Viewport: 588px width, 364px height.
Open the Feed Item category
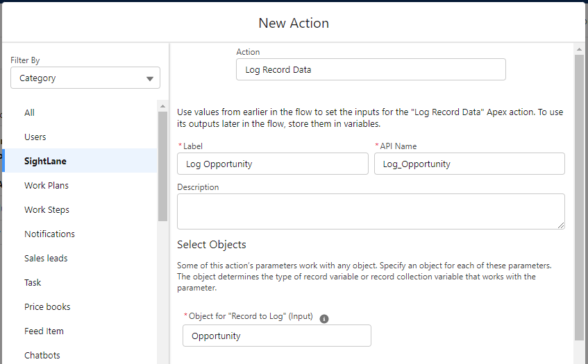(44, 331)
